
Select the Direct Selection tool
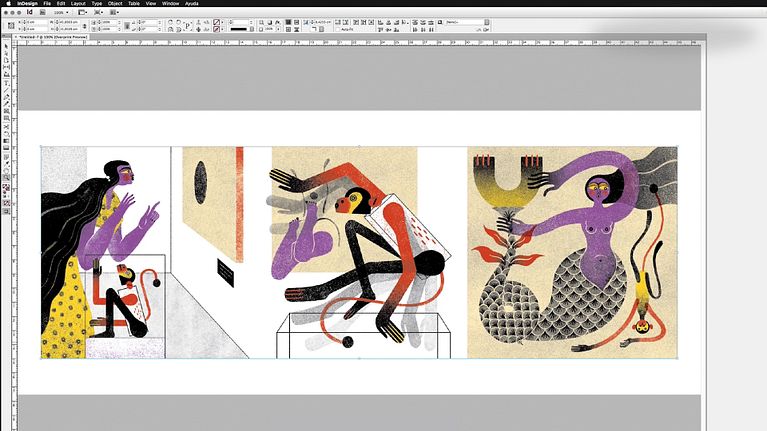coord(6,55)
